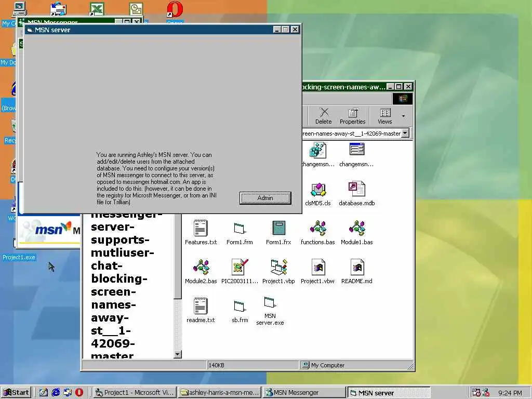Select the Project1.exe desktop item

click(19, 257)
